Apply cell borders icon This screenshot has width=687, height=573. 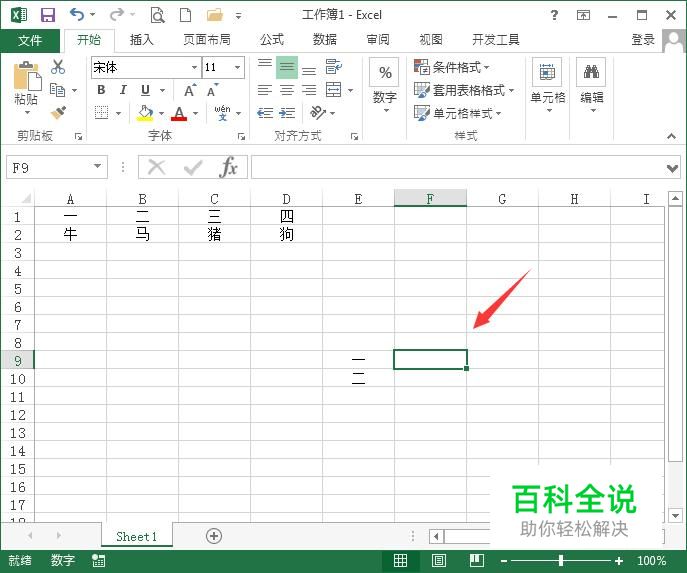pos(102,113)
